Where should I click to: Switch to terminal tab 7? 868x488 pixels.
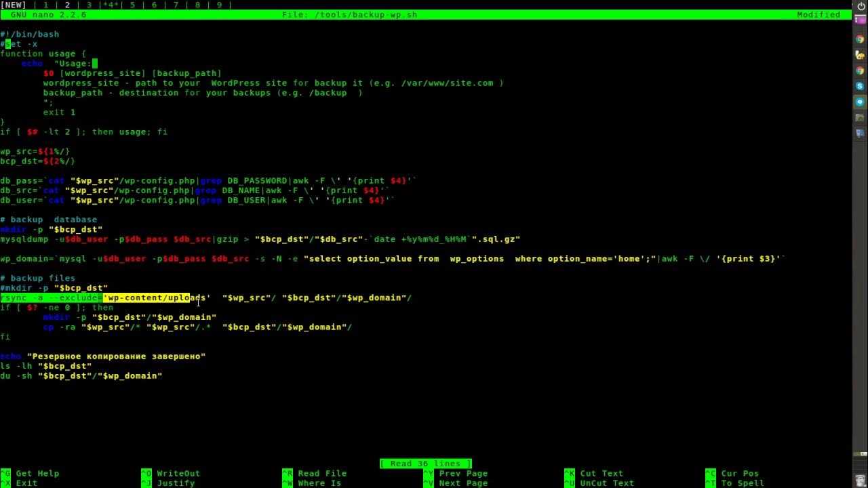pyautogui.click(x=176, y=5)
